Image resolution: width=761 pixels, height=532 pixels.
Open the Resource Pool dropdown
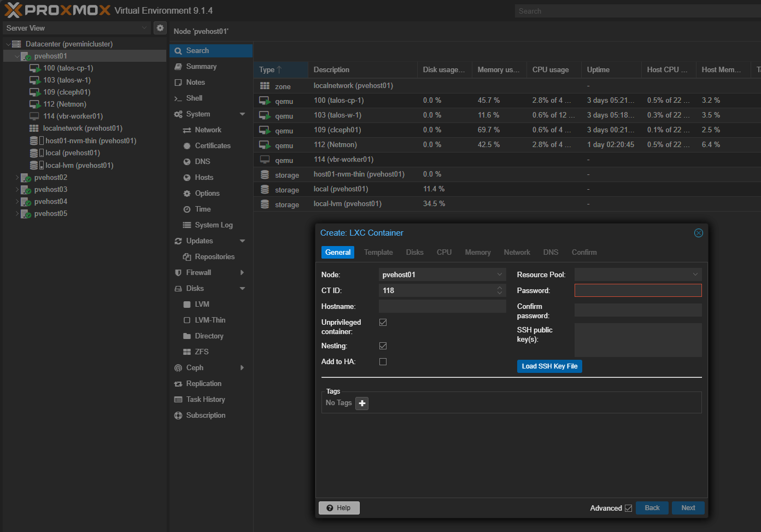(695, 274)
